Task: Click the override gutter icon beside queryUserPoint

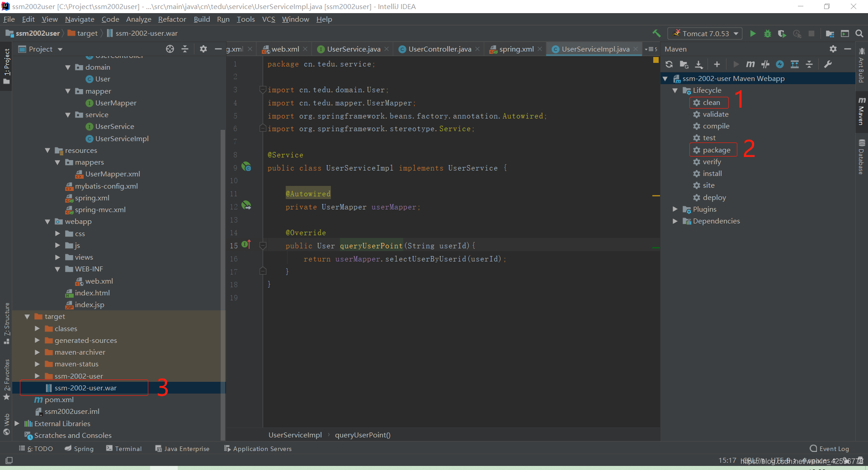Action: [x=246, y=245]
